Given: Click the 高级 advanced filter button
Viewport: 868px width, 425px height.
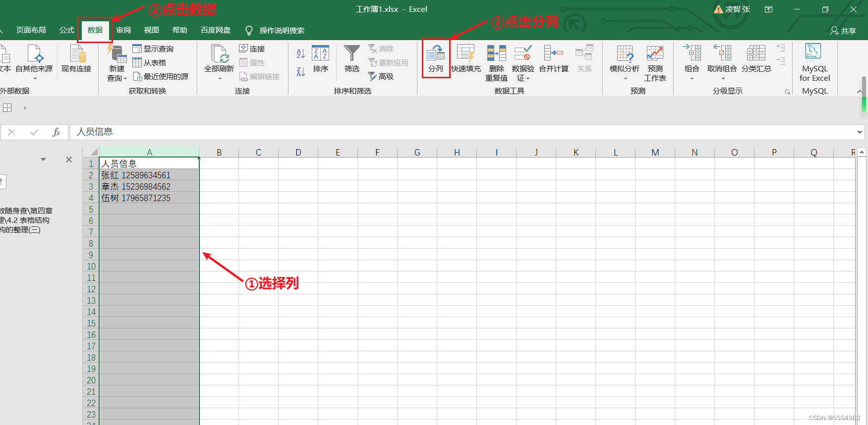Looking at the screenshot, I should [381, 76].
